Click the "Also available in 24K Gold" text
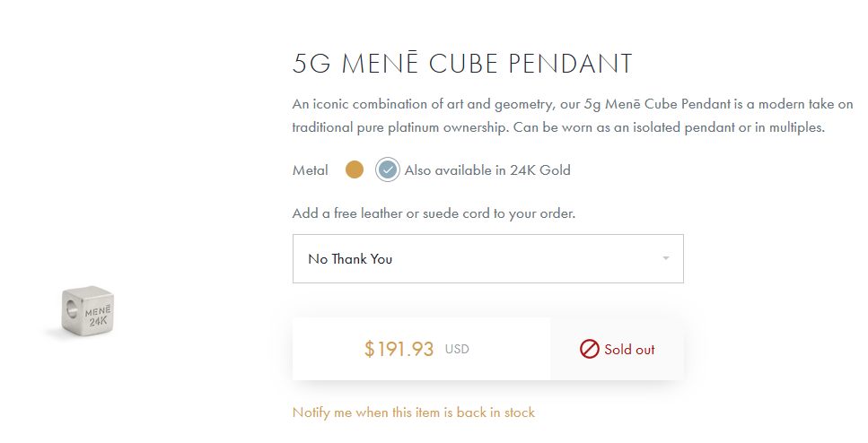The image size is (868, 443). [487, 170]
